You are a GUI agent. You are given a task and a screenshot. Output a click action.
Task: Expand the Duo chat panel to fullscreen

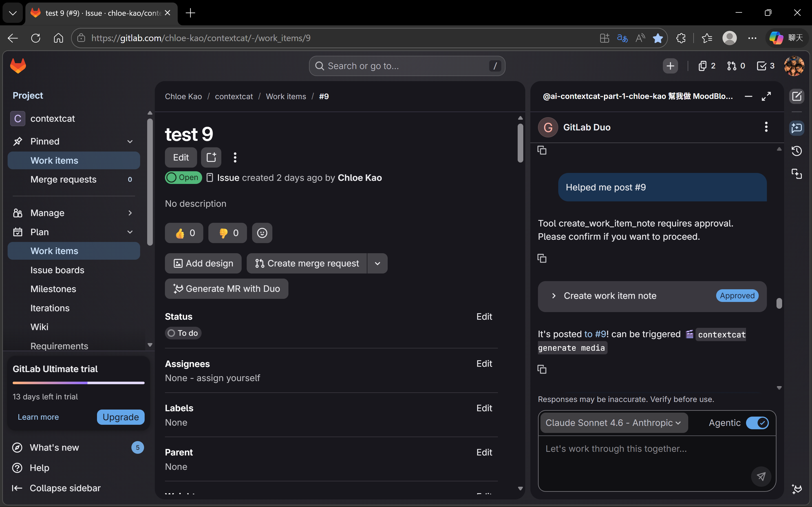pyautogui.click(x=766, y=97)
